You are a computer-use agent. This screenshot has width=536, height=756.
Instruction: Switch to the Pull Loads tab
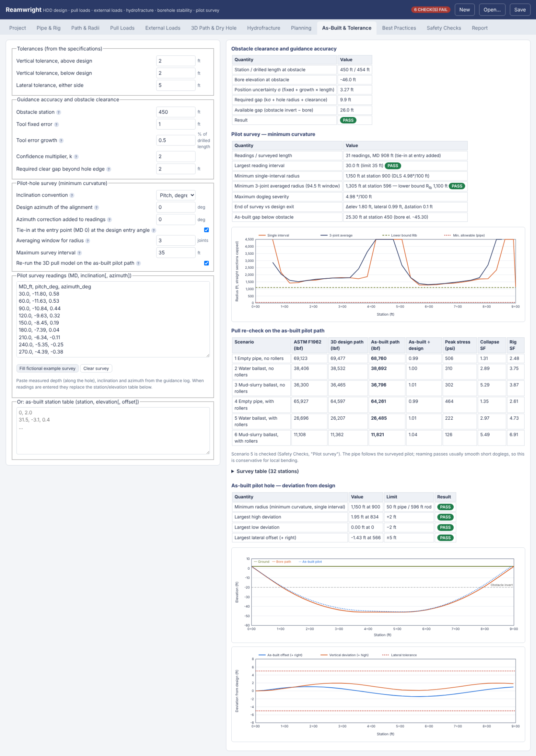click(122, 28)
